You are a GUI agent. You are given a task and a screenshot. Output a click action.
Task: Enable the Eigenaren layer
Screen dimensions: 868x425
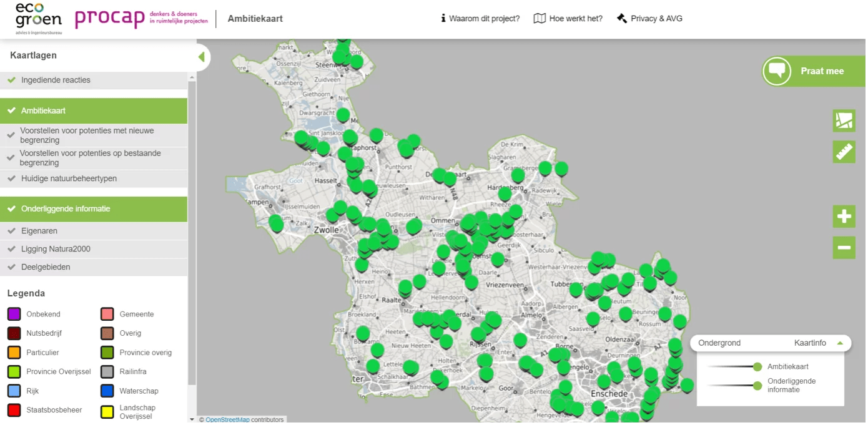[x=39, y=231]
